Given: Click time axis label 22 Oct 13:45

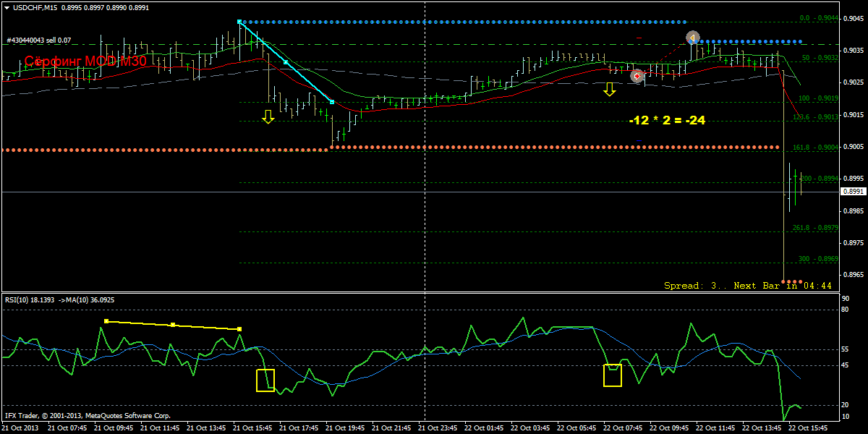Looking at the screenshot, I should (x=763, y=428).
